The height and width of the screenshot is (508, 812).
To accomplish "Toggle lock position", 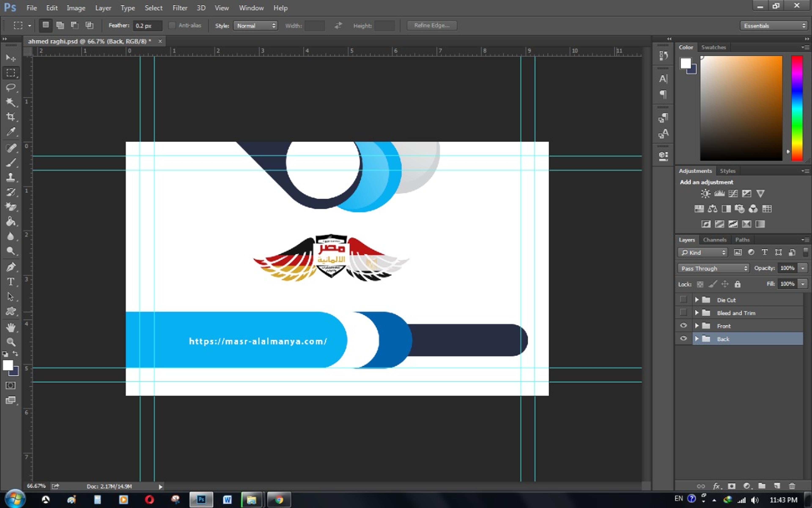I will pyautogui.click(x=725, y=284).
